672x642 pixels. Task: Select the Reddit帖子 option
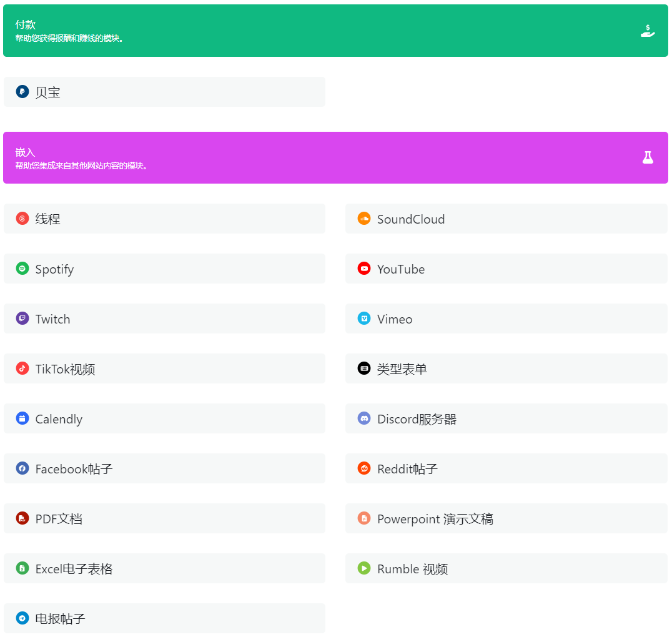[x=506, y=468]
